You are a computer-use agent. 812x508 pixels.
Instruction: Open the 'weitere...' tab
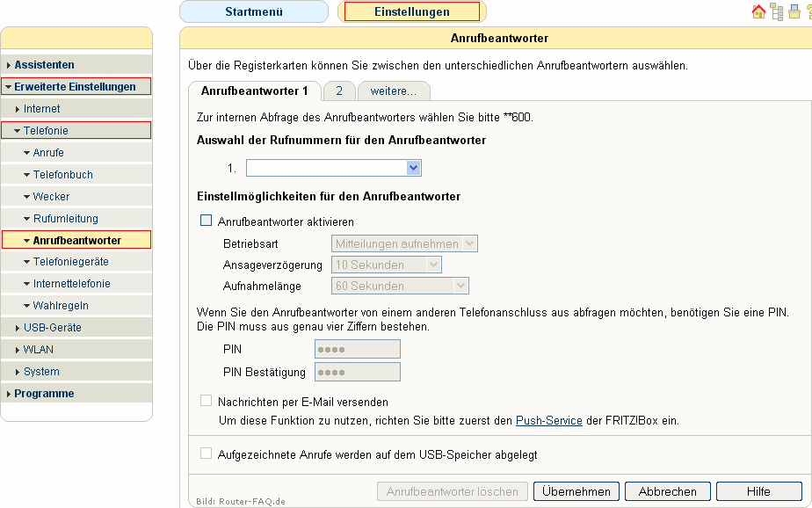point(394,91)
